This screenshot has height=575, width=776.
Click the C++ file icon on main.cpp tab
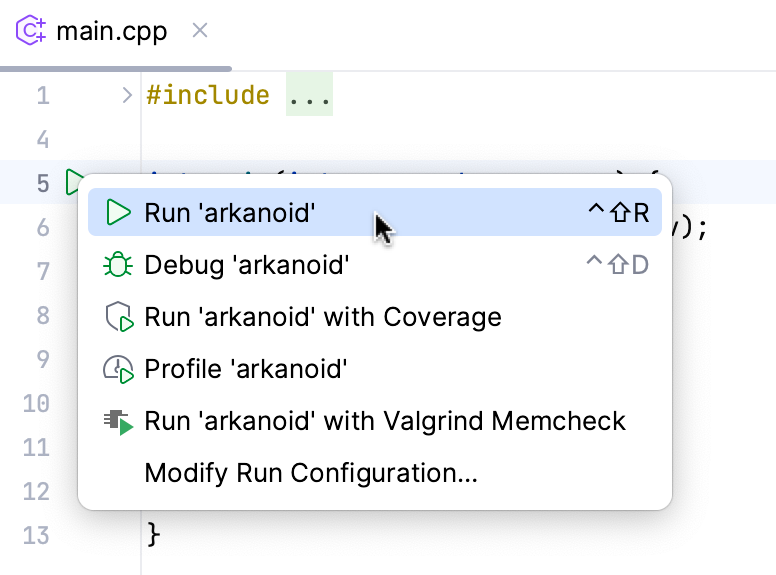31,31
